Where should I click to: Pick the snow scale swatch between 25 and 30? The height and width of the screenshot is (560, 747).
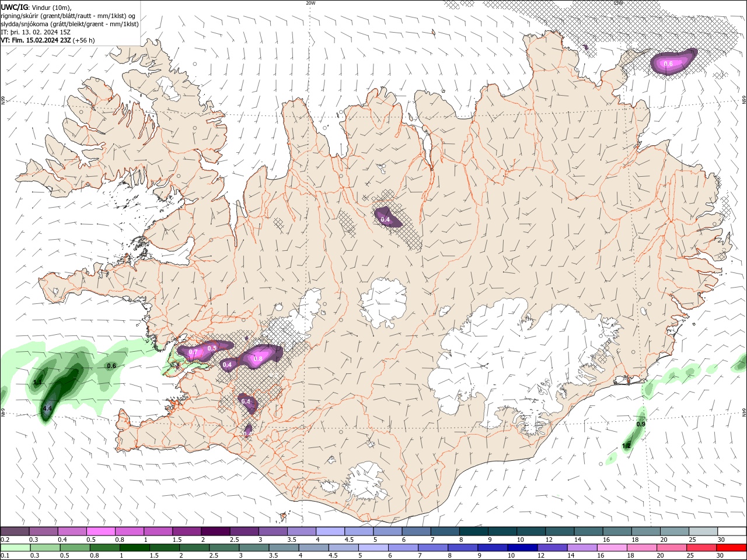pyautogui.click(x=703, y=531)
